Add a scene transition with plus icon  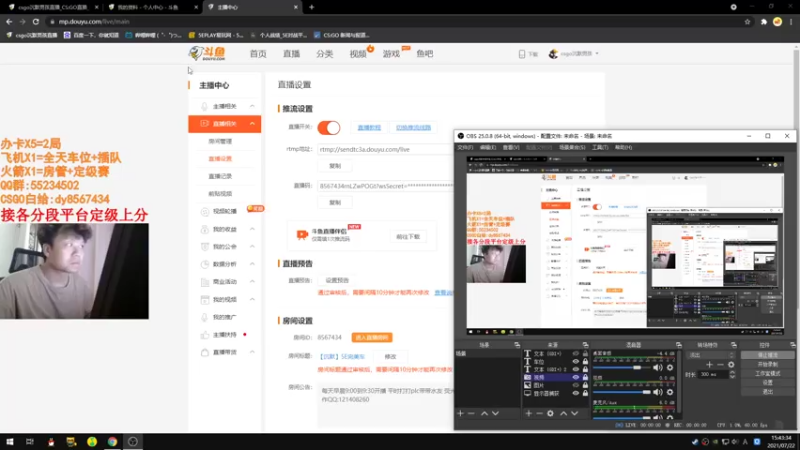tap(709, 365)
